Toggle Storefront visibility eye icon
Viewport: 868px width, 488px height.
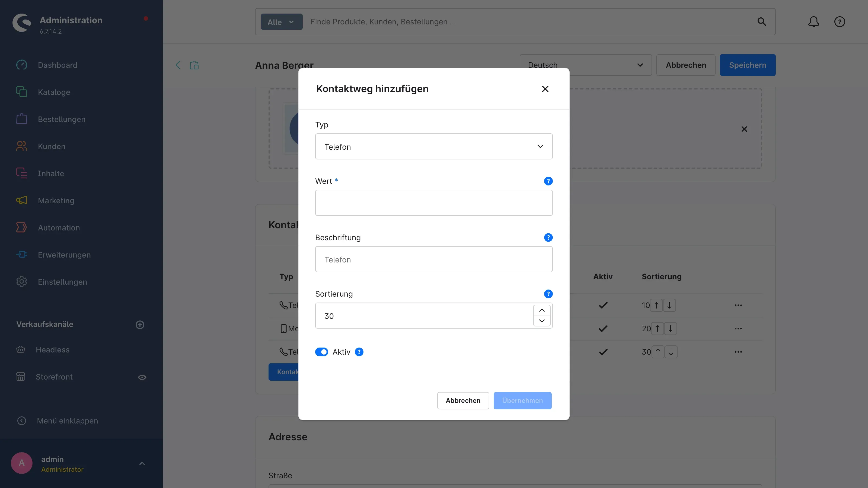coord(142,377)
